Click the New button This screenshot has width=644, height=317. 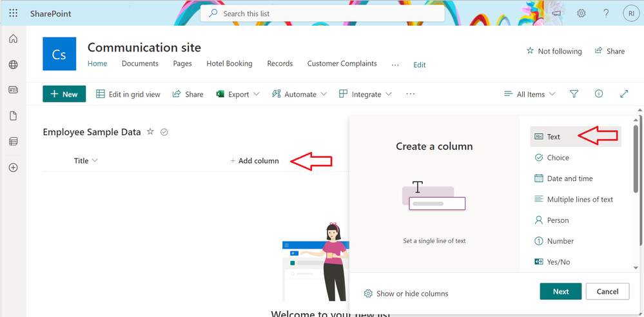pyautogui.click(x=64, y=94)
